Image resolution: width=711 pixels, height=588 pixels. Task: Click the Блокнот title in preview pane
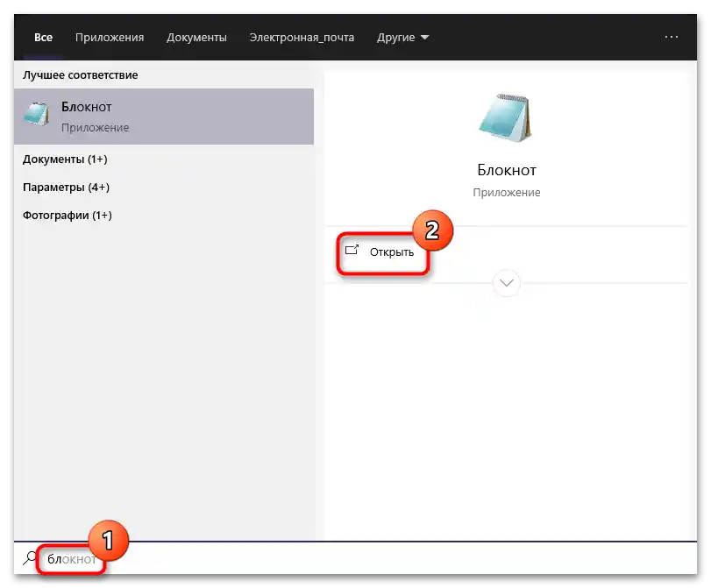tap(507, 170)
